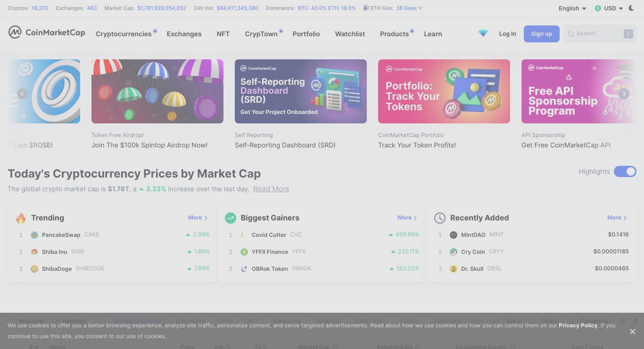Open the USD currency dropdown

(609, 8)
